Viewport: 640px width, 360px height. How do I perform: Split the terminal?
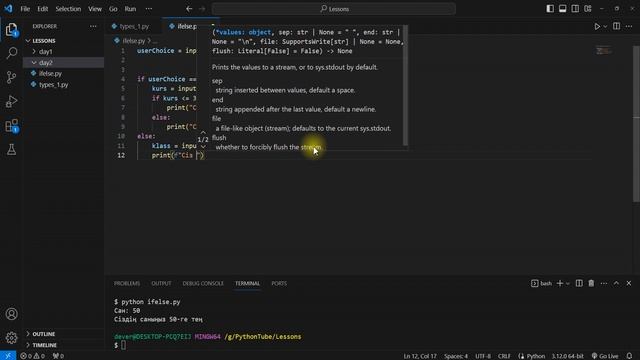click(579, 283)
